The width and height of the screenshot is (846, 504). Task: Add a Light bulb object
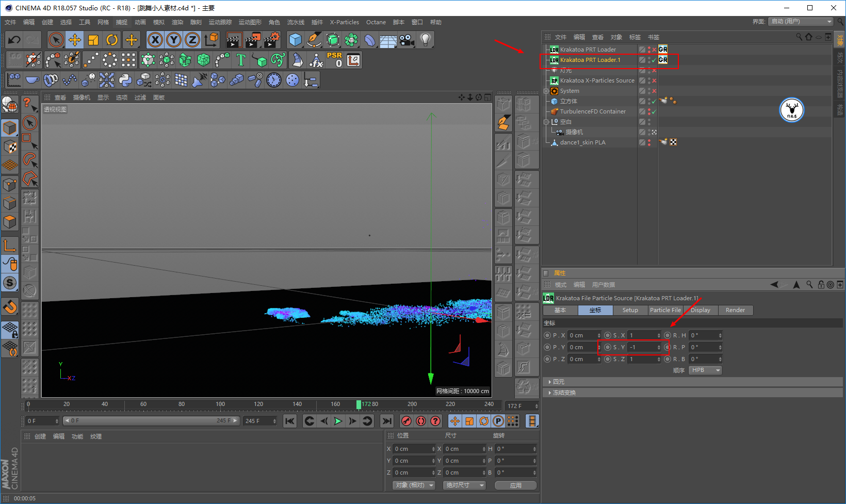[426, 40]
